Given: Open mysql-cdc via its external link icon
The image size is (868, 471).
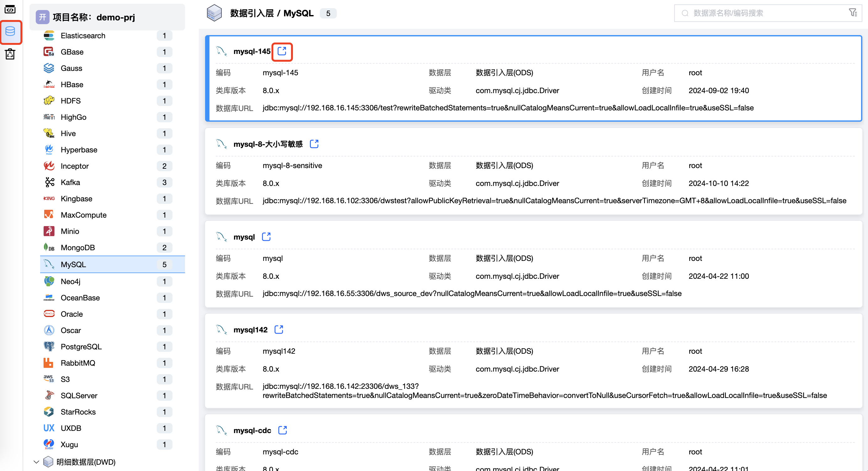Looking at the screenshot, I should click(x=282, y=430).
